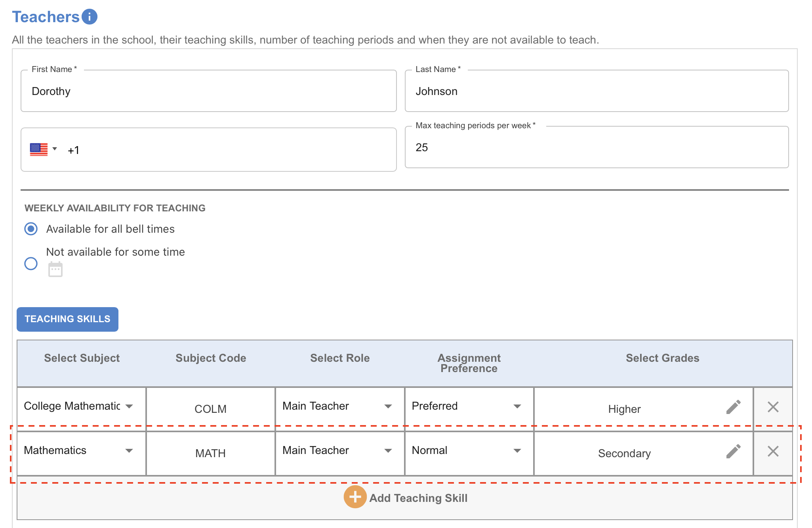
Task: Click the Teachers page heading
Action: (46, 17)
